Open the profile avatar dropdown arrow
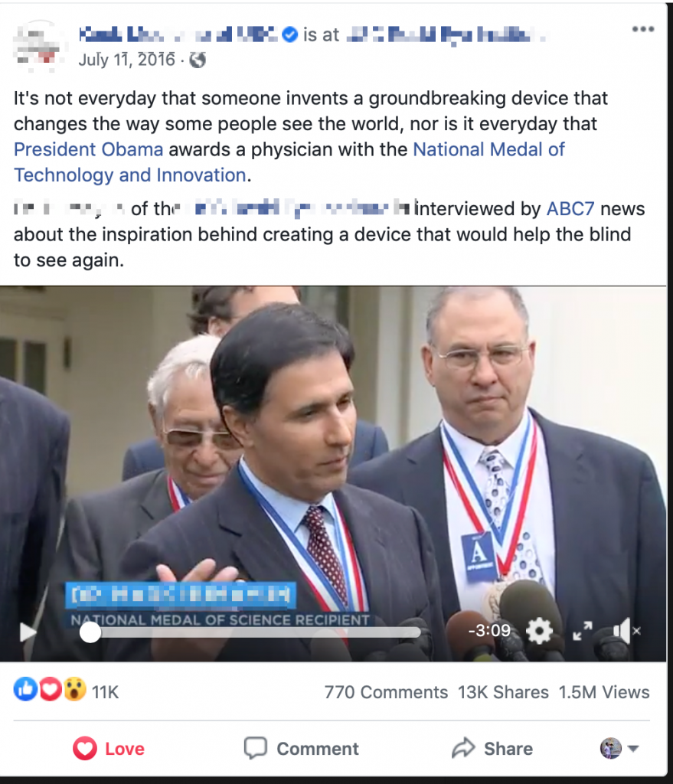This screenshot has height=784, width=673. point(633,749)
